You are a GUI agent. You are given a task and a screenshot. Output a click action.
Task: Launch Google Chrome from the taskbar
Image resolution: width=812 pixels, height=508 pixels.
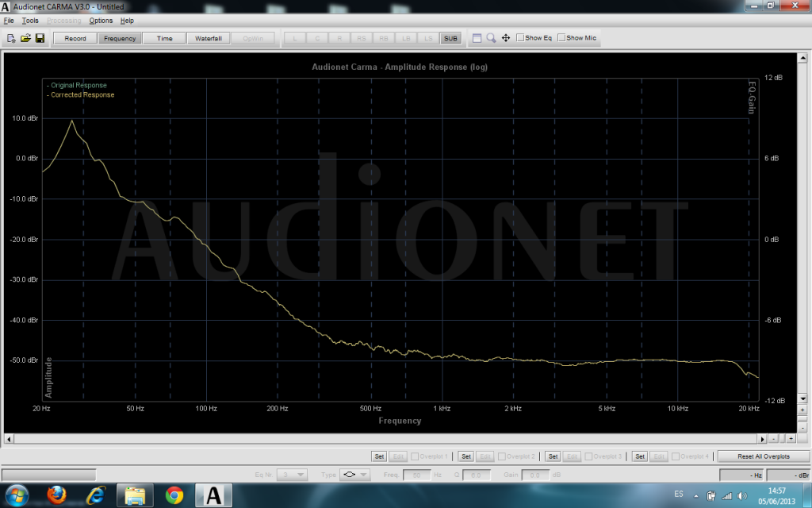(174, 495)
